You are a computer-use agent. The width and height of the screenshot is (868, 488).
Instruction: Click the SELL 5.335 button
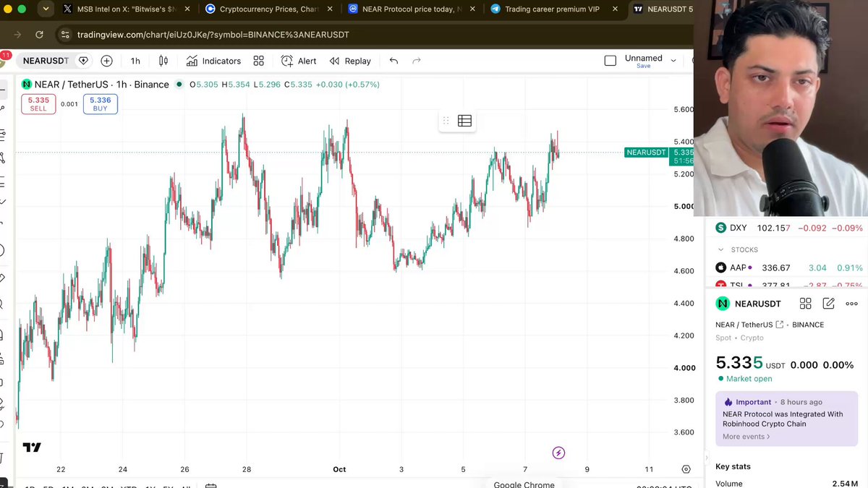(38, 104)
